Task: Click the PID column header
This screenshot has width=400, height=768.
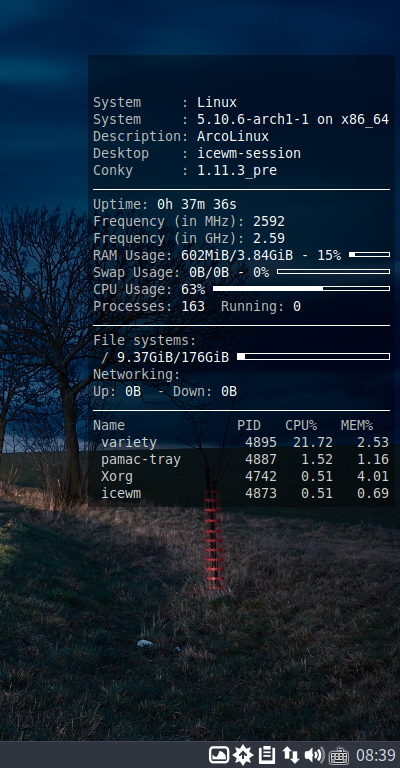Action: (249, 426)
